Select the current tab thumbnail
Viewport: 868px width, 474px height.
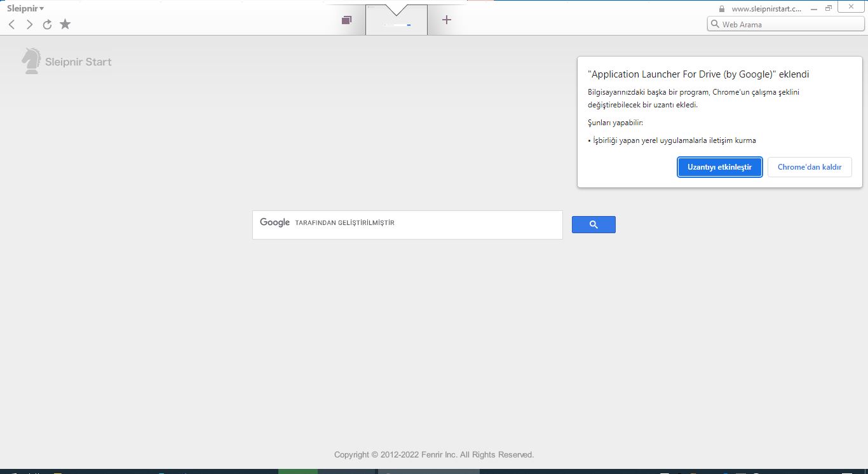pyautogui.click(x=397, y=20)
